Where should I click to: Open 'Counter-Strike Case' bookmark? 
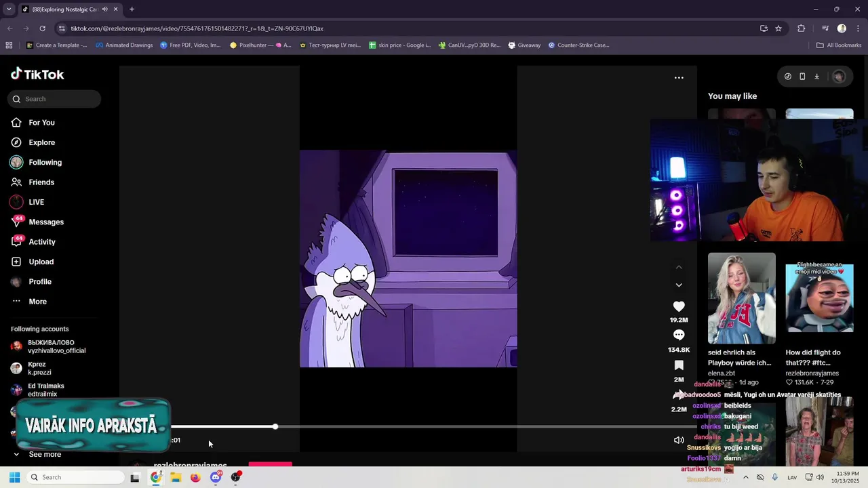578,45
